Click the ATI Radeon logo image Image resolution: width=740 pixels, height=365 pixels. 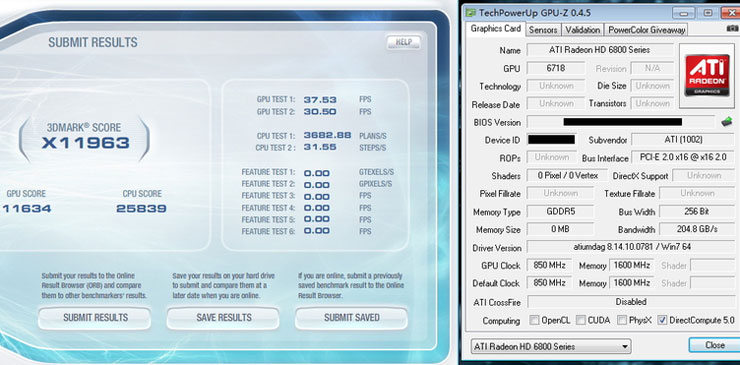pyautogui.click(x=706, y=76)
